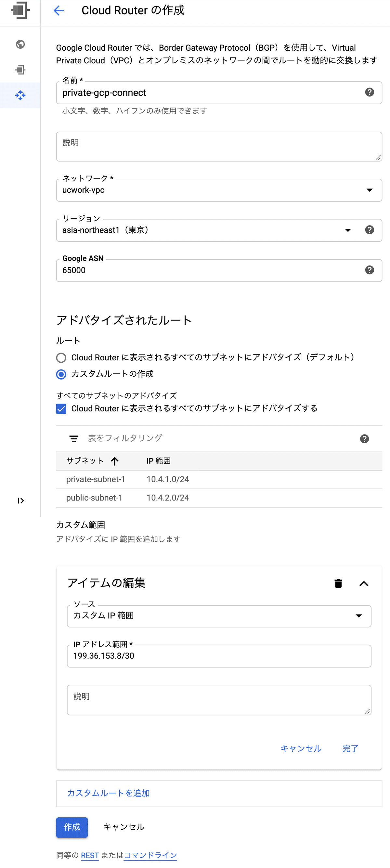
Task: Uncheck advertise all visible subnets checkbox
Action: click(61, 409)
